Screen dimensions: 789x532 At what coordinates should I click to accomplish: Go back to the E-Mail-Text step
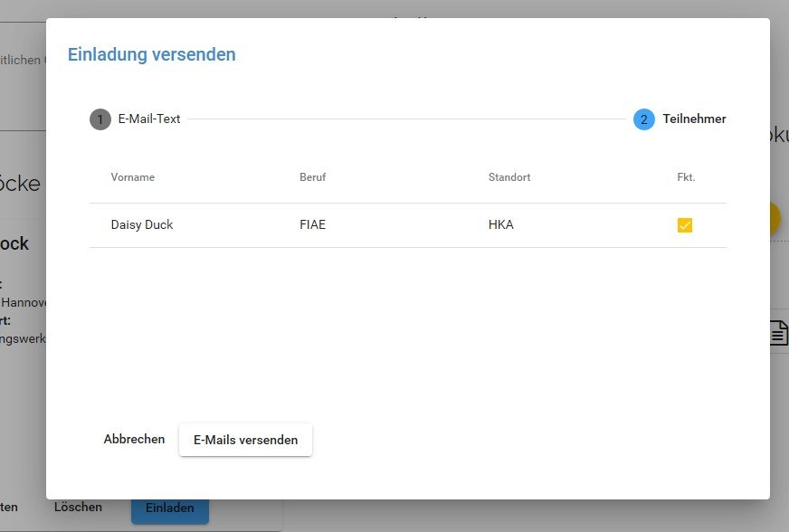pos(148,119)
